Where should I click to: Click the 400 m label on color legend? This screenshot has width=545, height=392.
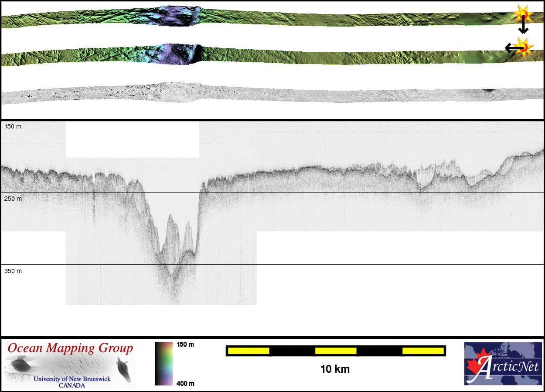185,383
